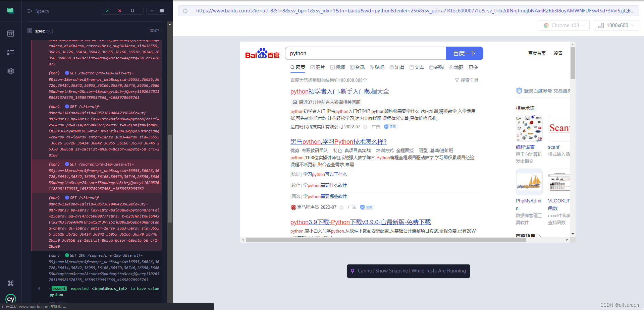Click the 00:07 test duration badge
This screenshot has height=310, width=644.
pos(154,31)
